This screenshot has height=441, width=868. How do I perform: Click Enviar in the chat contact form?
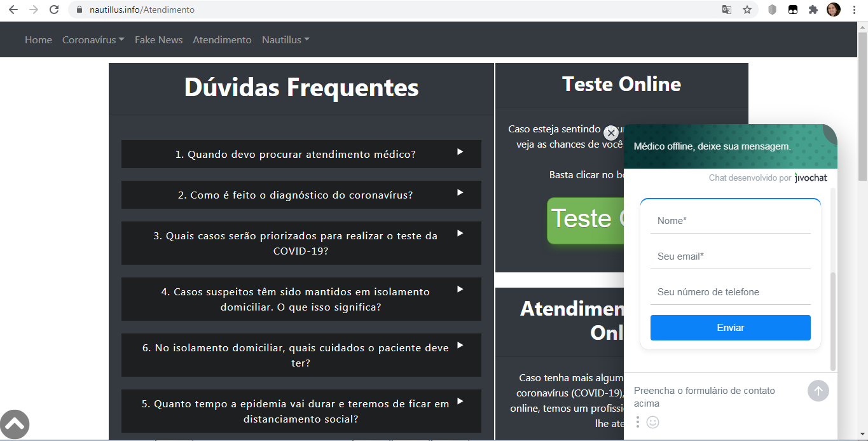[x=730, y=328]
